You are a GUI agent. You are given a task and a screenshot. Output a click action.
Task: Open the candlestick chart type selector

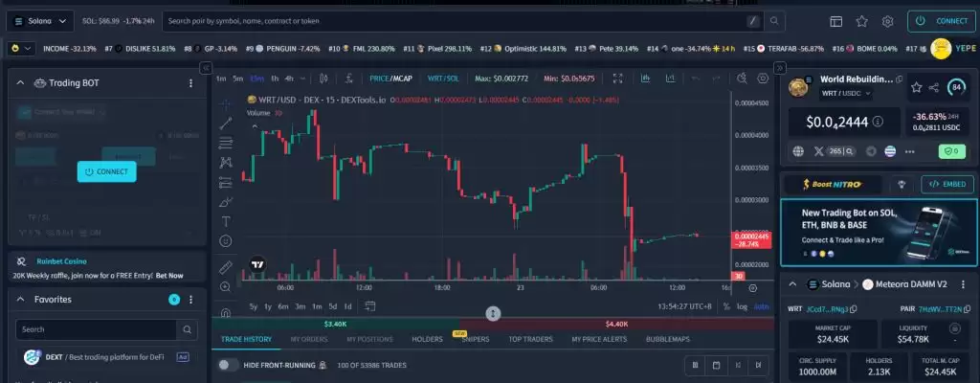pyautogui.click(x=324, y=79)
